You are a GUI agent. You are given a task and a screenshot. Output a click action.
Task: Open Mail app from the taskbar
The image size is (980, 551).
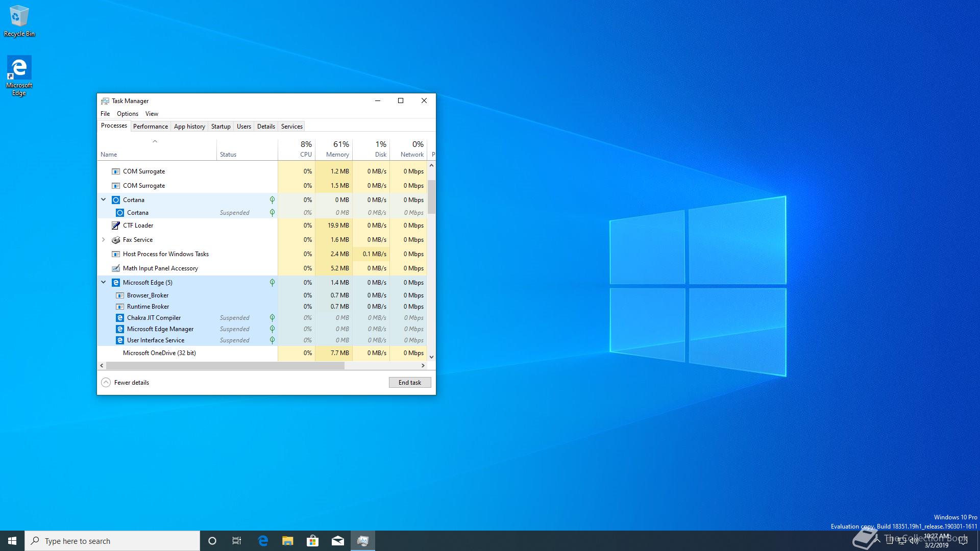coord(338,541)
